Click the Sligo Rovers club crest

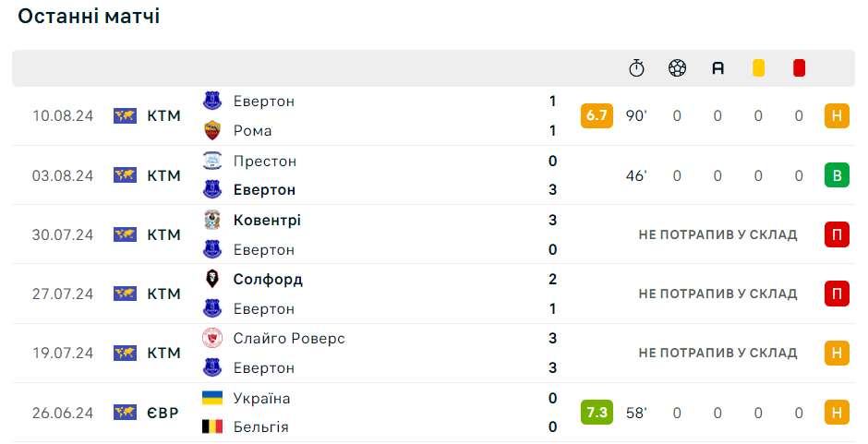point(212,338)
